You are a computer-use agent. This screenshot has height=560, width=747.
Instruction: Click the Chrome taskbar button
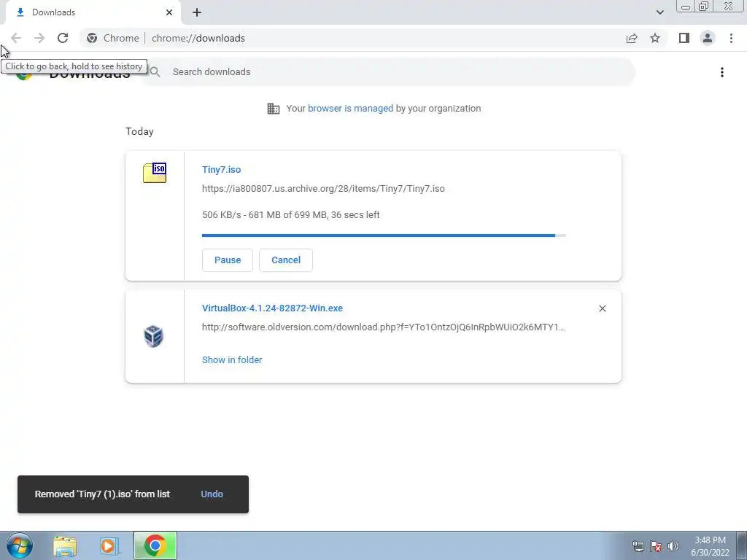[155, 545]
